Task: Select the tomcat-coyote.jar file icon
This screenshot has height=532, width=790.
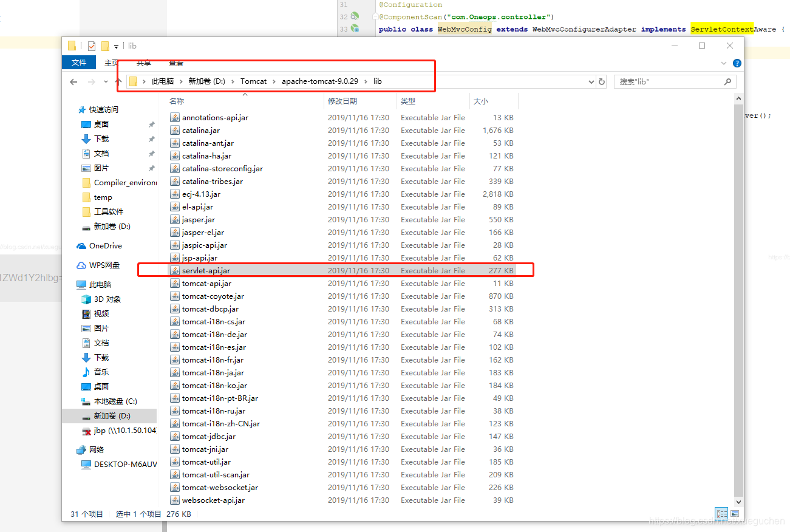Action: [x=175, y=296]
